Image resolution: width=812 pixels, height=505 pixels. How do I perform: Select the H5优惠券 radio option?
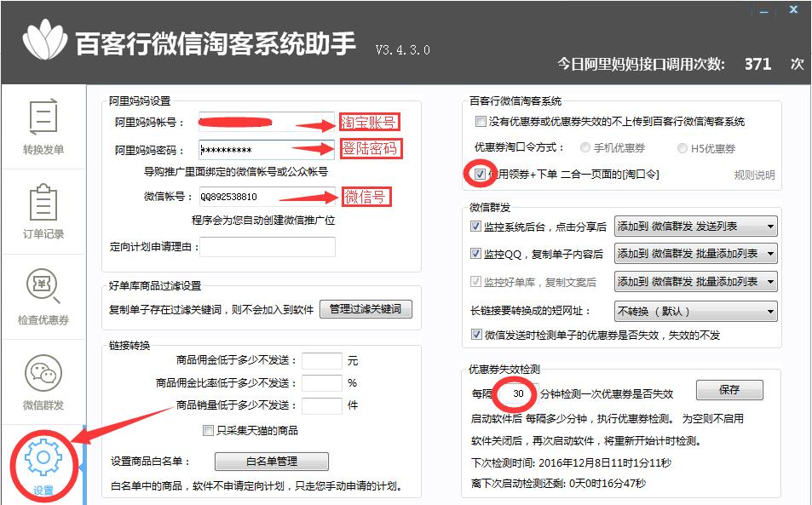682,148
